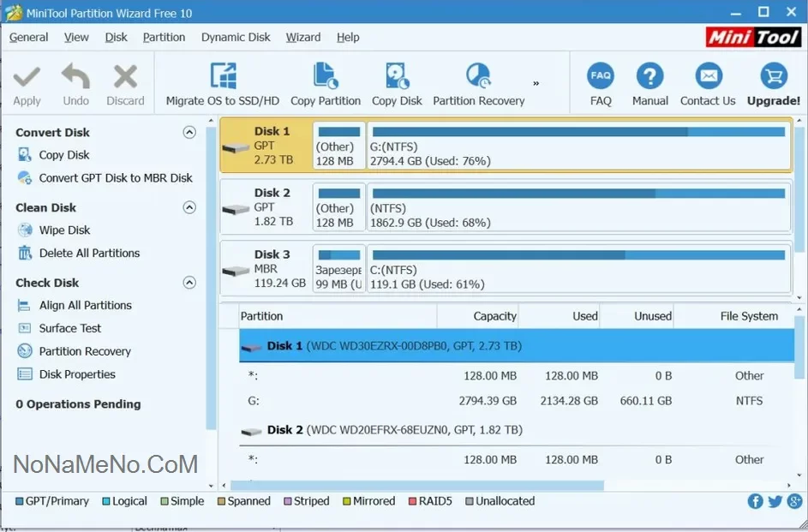Collapse the Convert Disk section
This screenshot has width=808, height=532.
(189, 133)
